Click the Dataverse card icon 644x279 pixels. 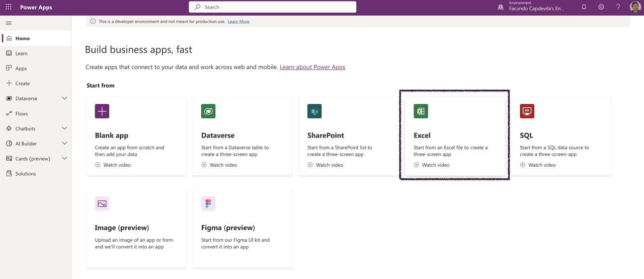coord(208,111)
